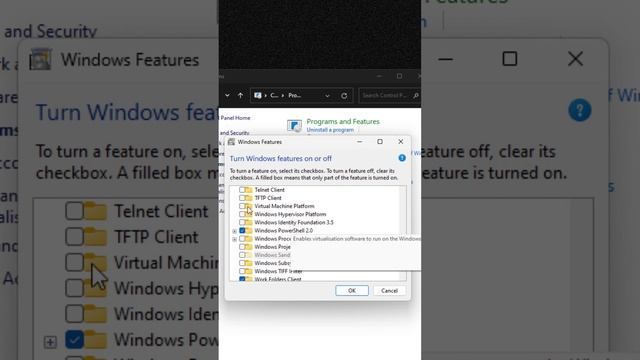Tick the Windows TIFF IFilter checkbox

pos(242,271)
